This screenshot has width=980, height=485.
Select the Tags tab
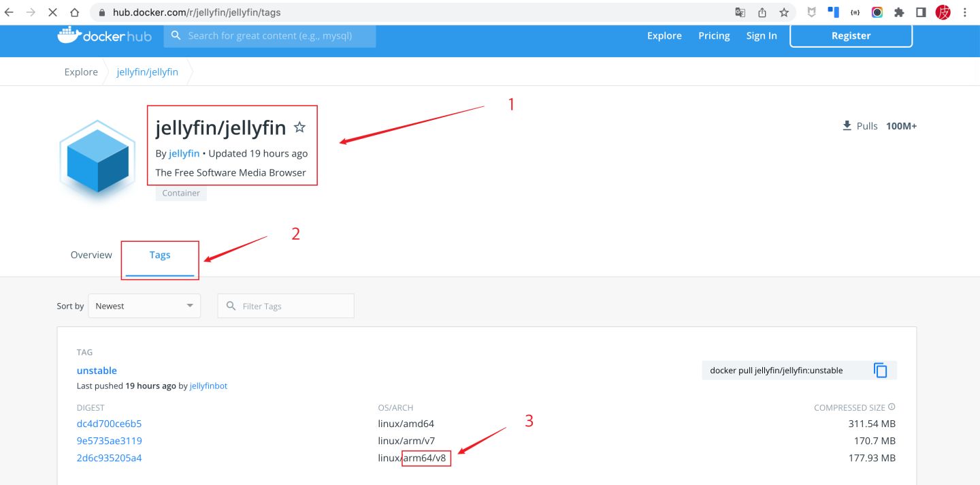tap(160, 255)
